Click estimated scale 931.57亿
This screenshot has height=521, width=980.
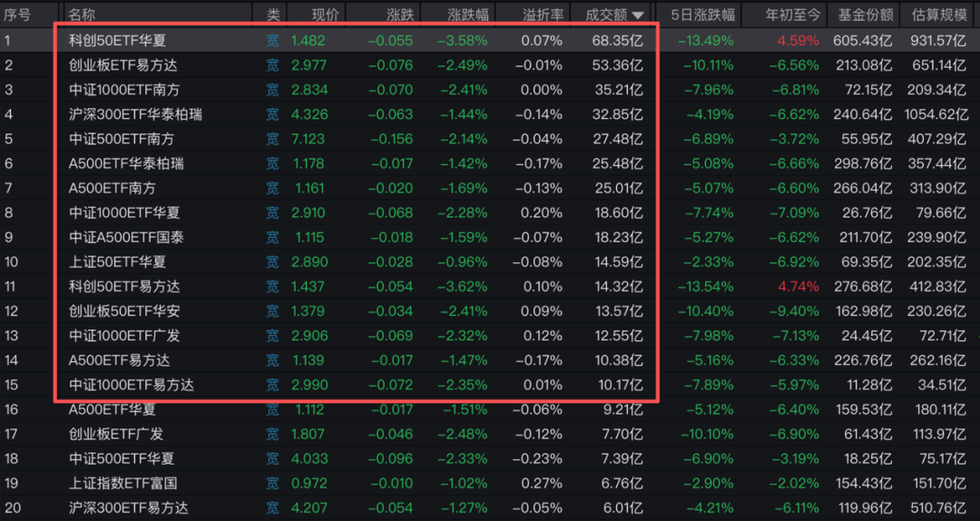[939, 41]
